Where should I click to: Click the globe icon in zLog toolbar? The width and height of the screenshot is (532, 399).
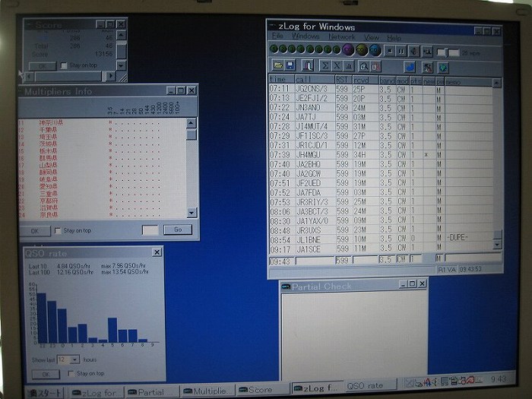(443, 68)
